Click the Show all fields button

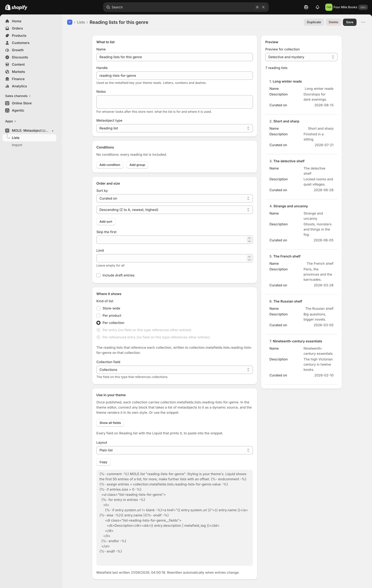(x=110, y=423)
